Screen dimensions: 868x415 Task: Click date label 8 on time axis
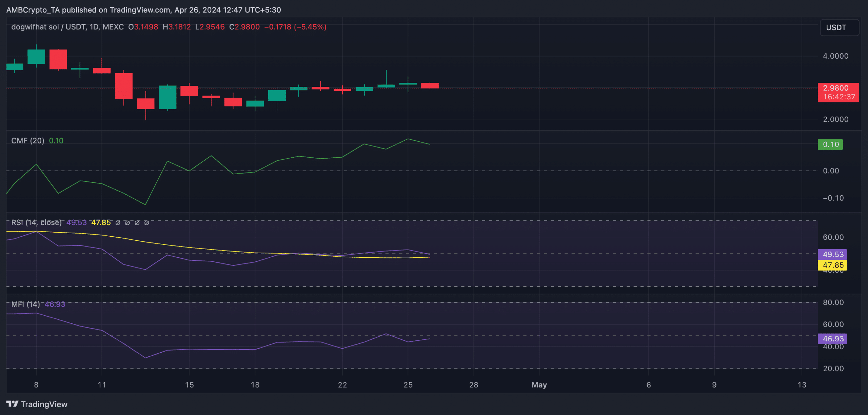point(36,385)
